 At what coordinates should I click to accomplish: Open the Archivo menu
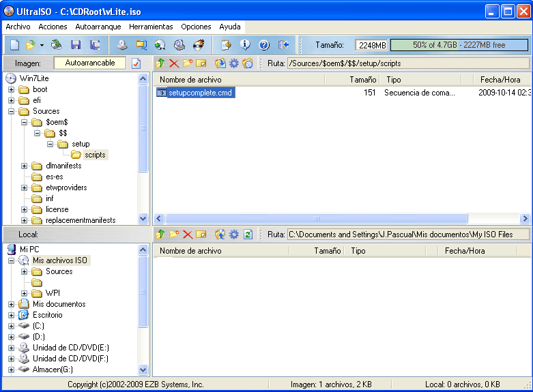18,27
